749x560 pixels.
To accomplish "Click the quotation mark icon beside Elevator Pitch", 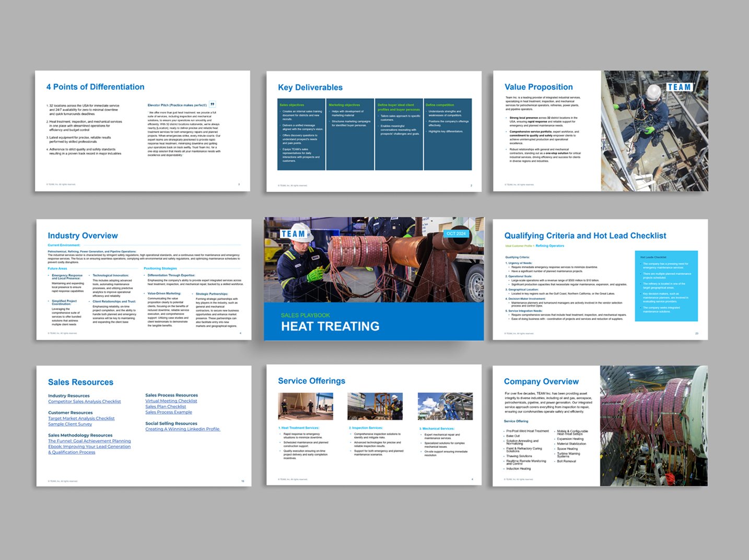I will [x=213, y=104].
